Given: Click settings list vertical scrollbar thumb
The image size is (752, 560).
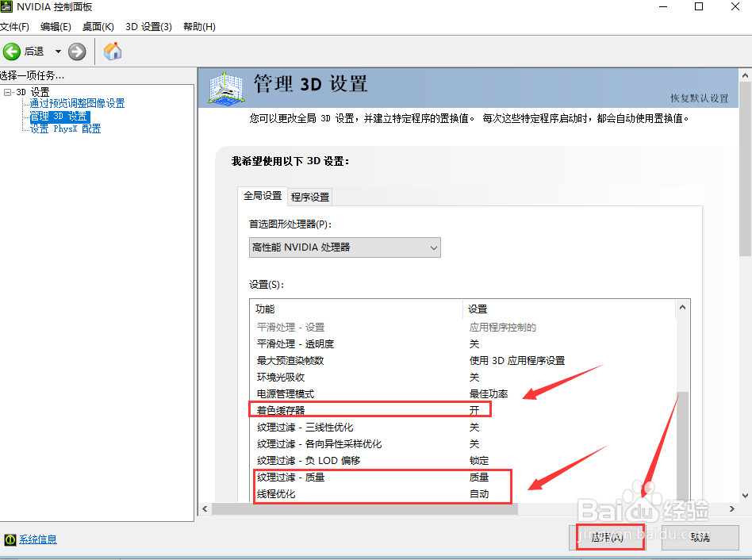Looking at the screenshot, I should (682, 447).
